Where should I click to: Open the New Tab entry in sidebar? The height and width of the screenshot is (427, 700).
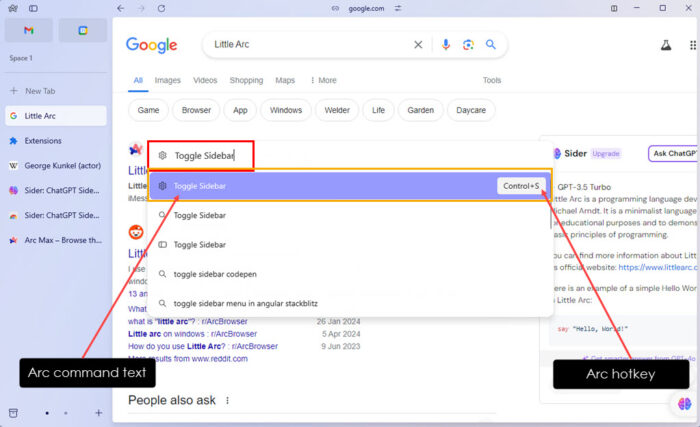click(x=56, y=91)
